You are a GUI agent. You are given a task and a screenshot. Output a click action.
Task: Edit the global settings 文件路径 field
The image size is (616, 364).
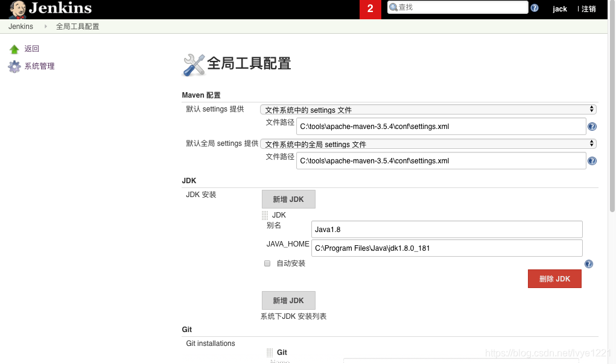tap(441, 161)
